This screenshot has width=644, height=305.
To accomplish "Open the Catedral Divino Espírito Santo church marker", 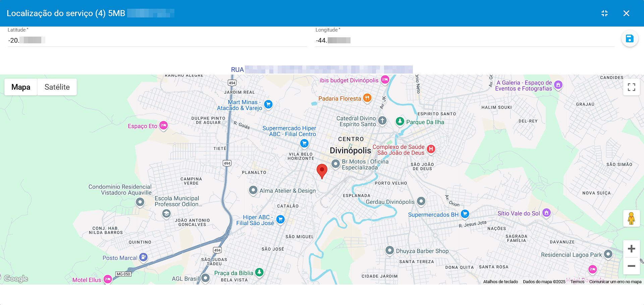I will tap(382, 121).
